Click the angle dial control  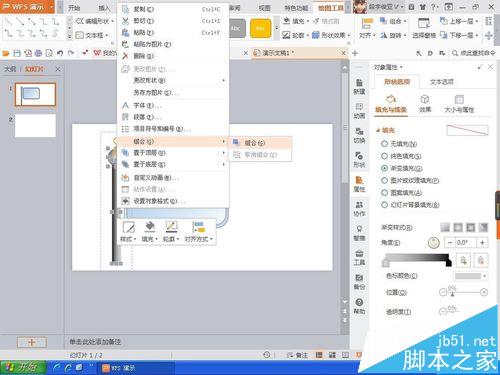click(434, 243)
